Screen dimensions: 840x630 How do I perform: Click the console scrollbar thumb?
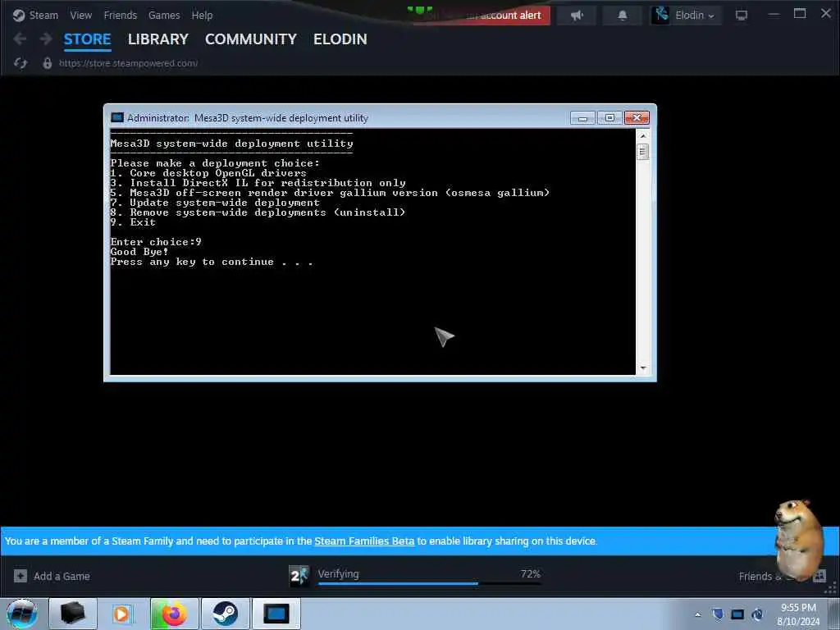click(x=643, y=152)
